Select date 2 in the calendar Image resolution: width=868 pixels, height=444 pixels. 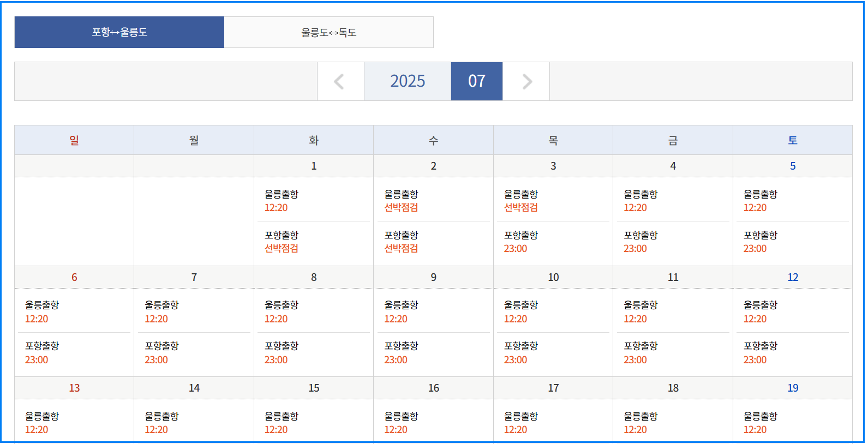coord(434,166)
